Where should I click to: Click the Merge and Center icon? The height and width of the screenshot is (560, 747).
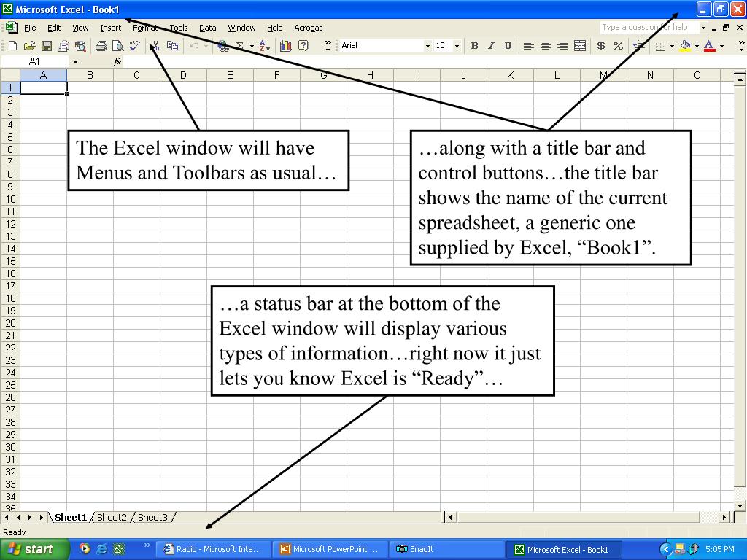580,46
